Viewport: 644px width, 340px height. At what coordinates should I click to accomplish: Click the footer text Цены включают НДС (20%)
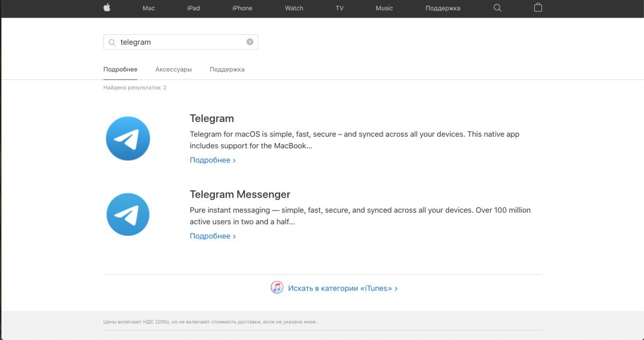click(210, 322)
